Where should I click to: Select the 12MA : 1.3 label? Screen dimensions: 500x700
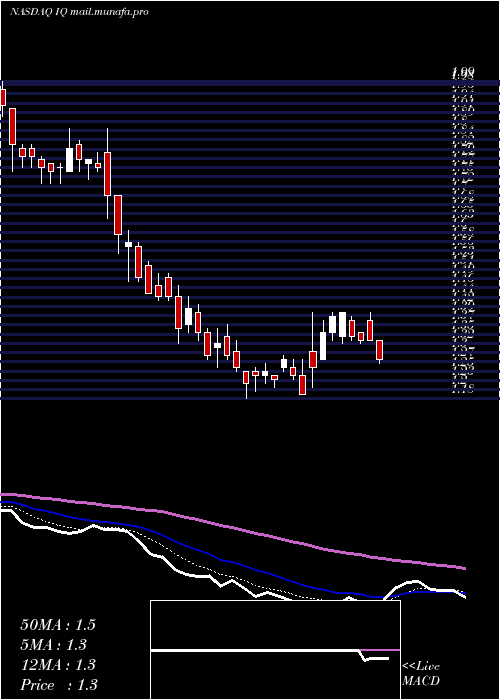(58, 665)
